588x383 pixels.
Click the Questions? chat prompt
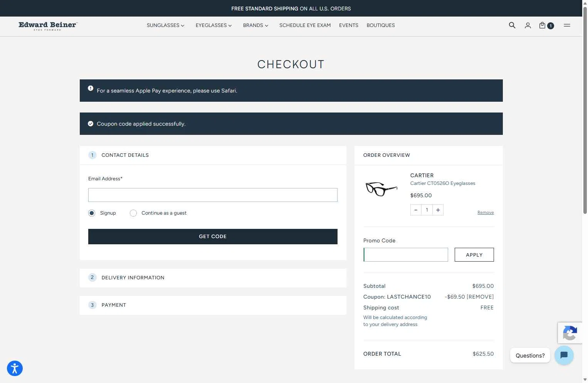[530, 356]
